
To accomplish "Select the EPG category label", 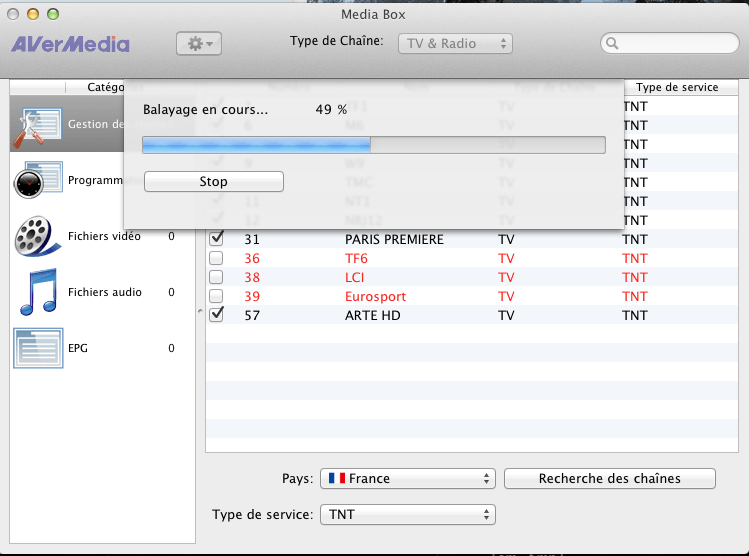I will click(78, 348).
